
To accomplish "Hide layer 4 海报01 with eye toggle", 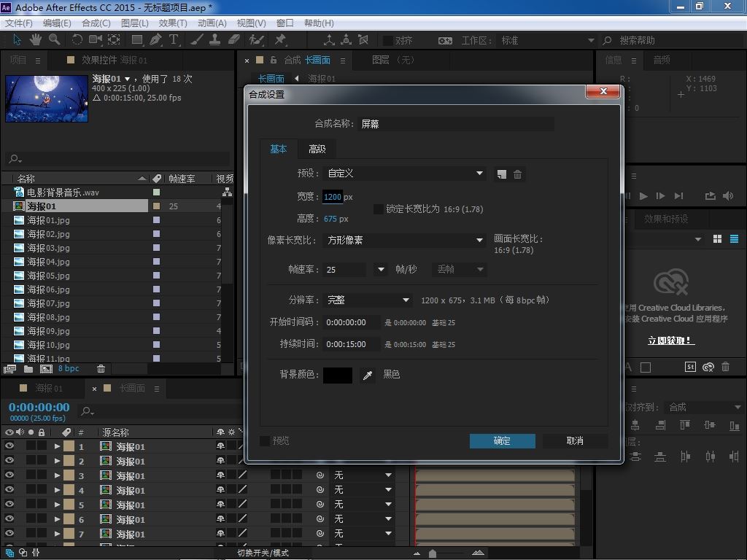I will [x=9, y=489].
